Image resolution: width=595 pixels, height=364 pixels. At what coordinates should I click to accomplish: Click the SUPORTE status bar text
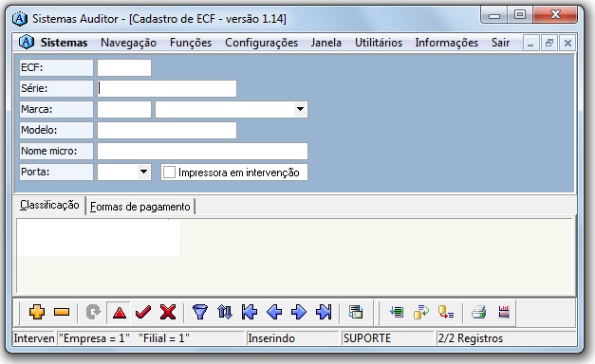366,338
